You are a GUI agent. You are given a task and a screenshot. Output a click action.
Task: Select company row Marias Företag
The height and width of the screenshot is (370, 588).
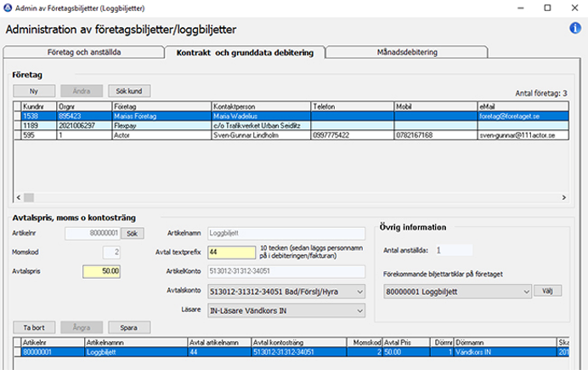click(291, 117)
